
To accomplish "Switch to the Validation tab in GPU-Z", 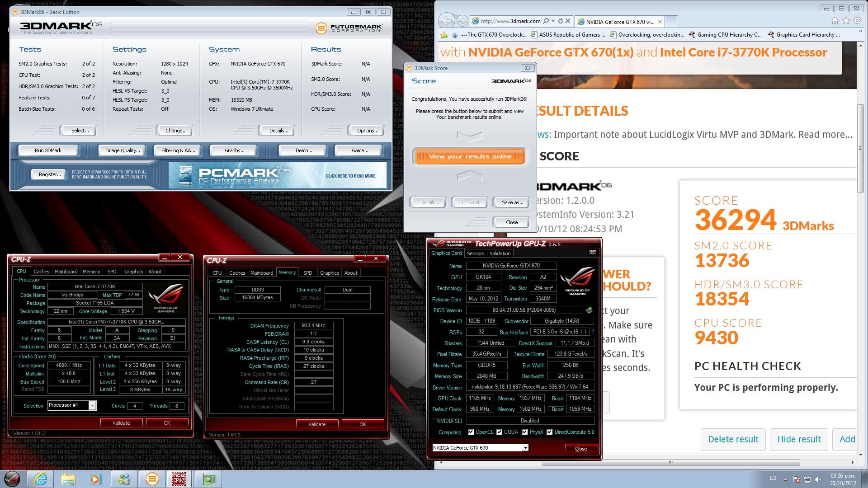I will pos(500,253).
